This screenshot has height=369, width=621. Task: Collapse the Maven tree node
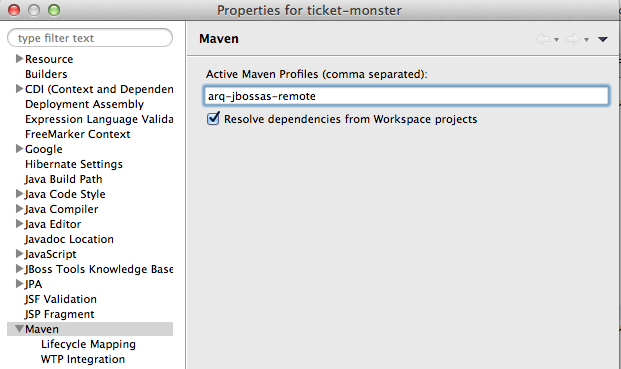pyautogui.click(x=19, y=329)
